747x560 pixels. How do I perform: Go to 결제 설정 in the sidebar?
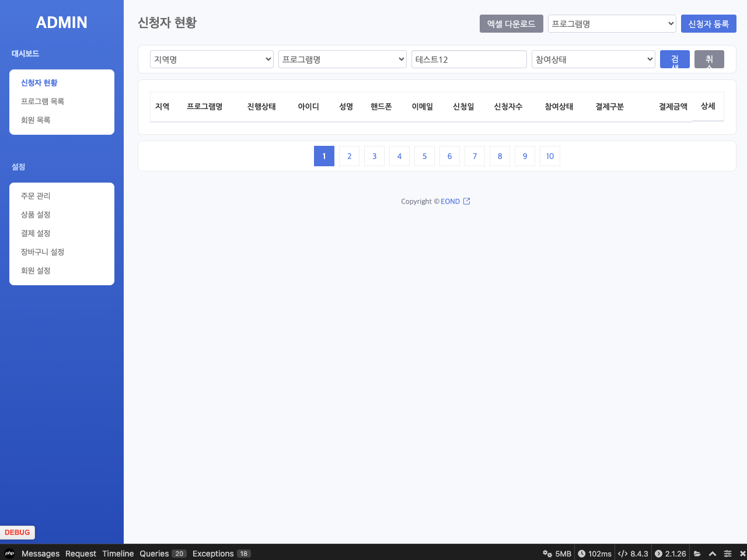coord(36,233)
